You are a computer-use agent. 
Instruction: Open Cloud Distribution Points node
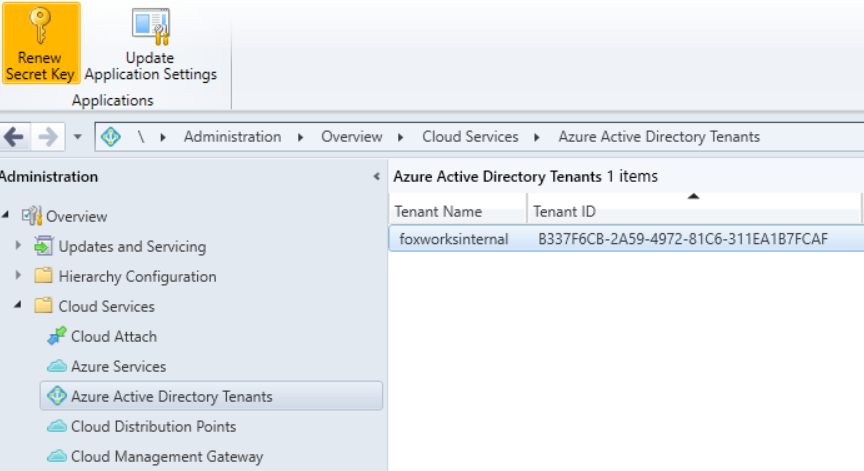pos(153,426)
